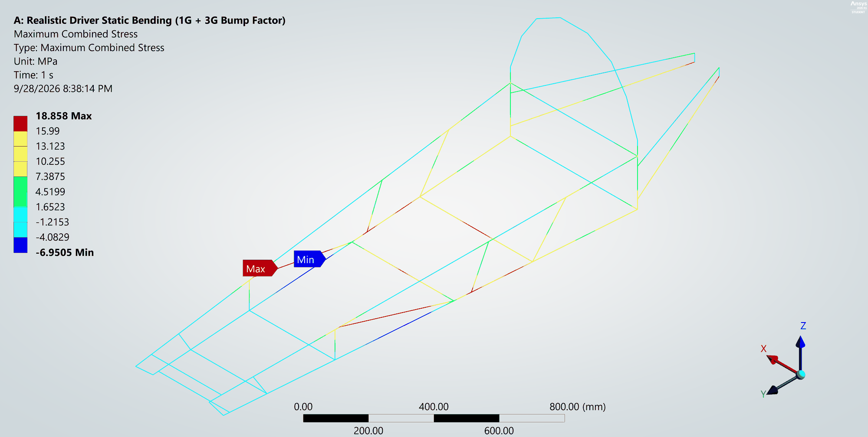
Task: Click the legend value 7.3875
Action: (50, 176)
